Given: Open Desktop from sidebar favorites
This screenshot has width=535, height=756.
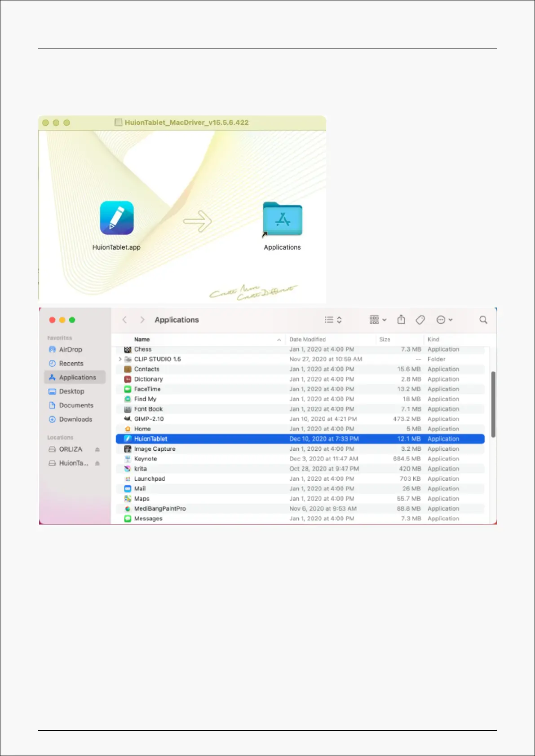Looking at the screenshot, I should pos(66,391).
